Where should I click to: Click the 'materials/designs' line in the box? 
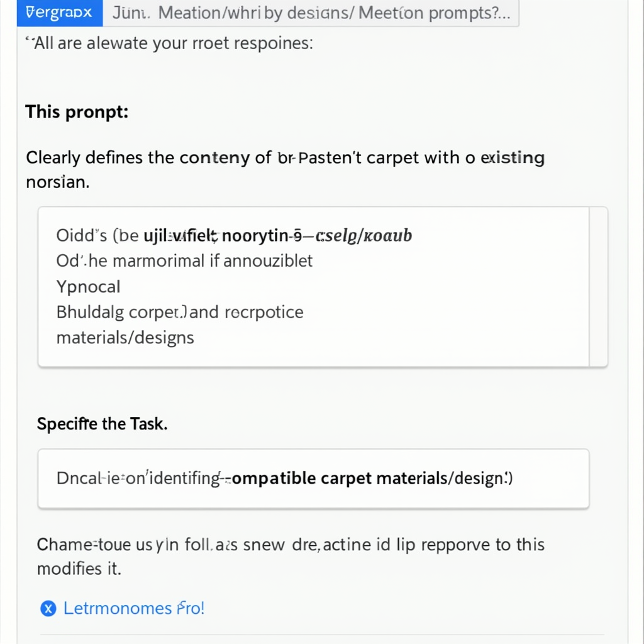tap(125, 338)
